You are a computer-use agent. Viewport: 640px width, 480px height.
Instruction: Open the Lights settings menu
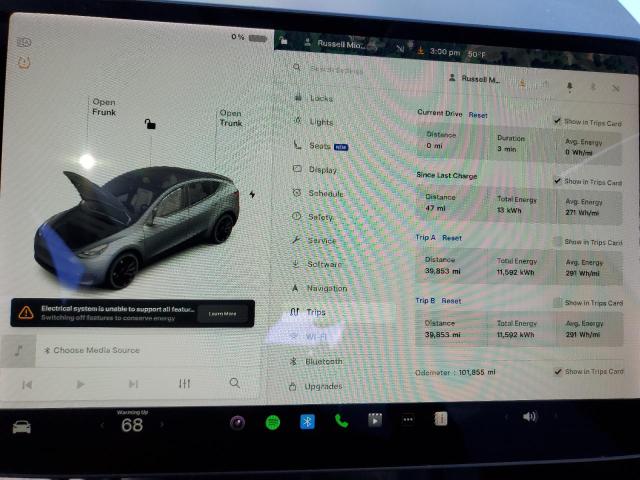pos(313,122)
